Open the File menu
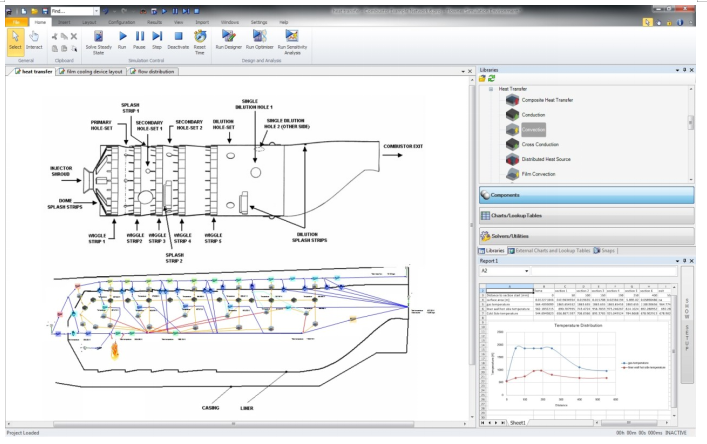Image resolution: width=707 pixels, height=444 pixels. (x=17, y=22)
